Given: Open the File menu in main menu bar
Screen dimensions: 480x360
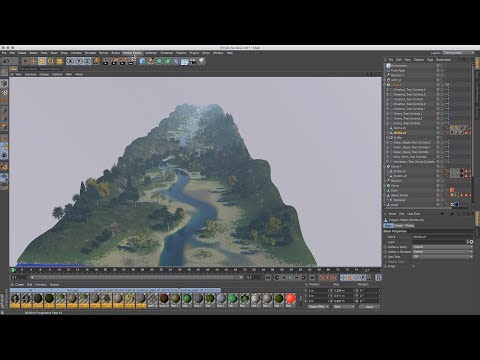Looking at the screenshot, I should (x=4, y=53).
